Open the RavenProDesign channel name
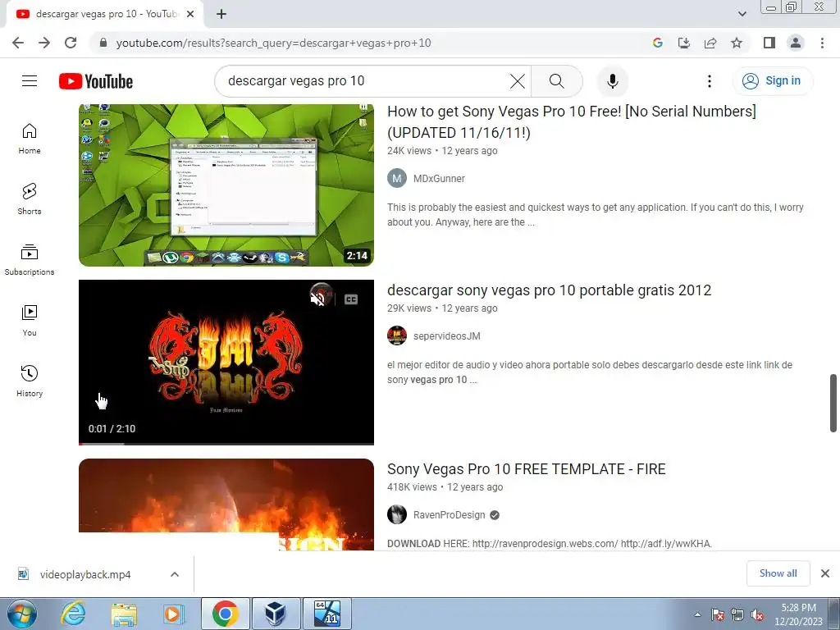 click(449, 515)
